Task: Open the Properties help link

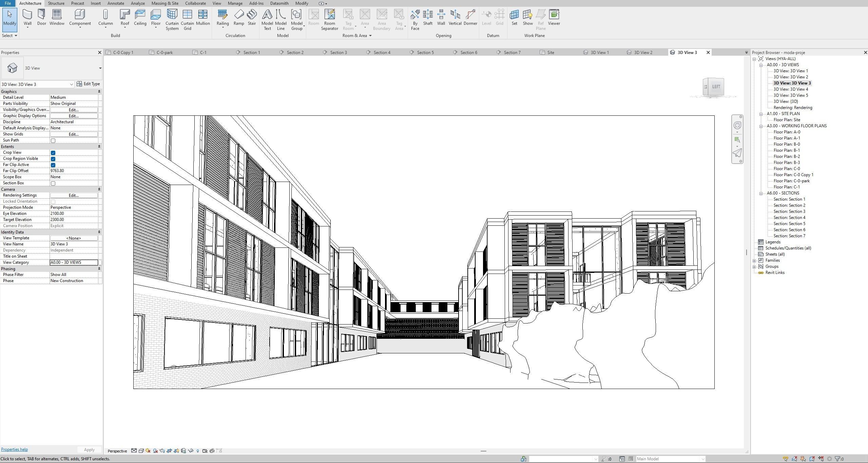Action: point(14,449)
